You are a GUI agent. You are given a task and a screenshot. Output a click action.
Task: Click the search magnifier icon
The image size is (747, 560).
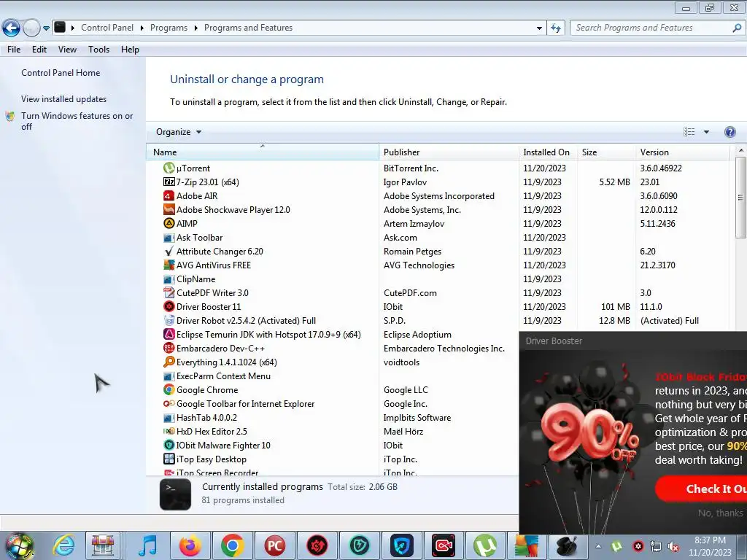(737, 28)
